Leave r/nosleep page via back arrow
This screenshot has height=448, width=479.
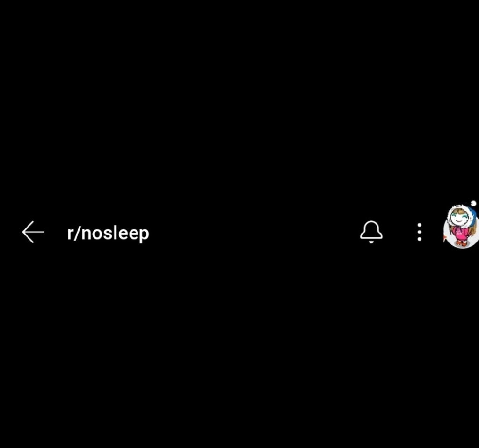[33, 232]
